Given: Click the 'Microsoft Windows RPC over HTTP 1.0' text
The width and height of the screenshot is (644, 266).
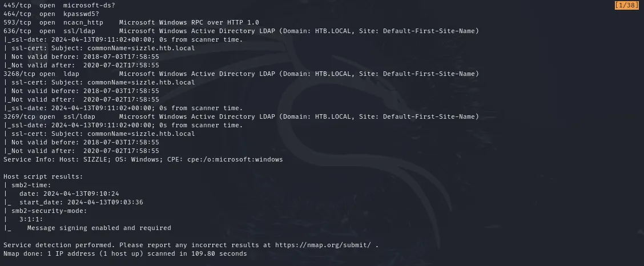Looking at the screenshot, I should click(x=189, y=22).
